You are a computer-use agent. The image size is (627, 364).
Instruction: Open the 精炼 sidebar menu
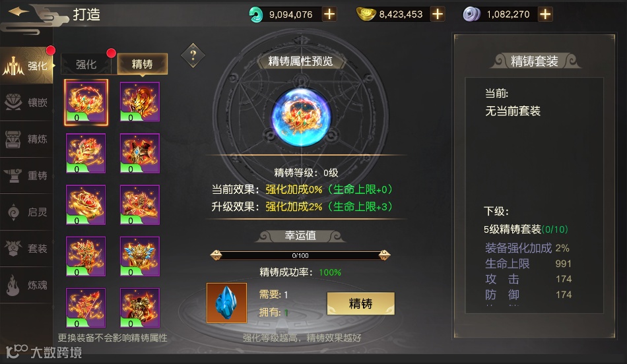coord(26,139)
